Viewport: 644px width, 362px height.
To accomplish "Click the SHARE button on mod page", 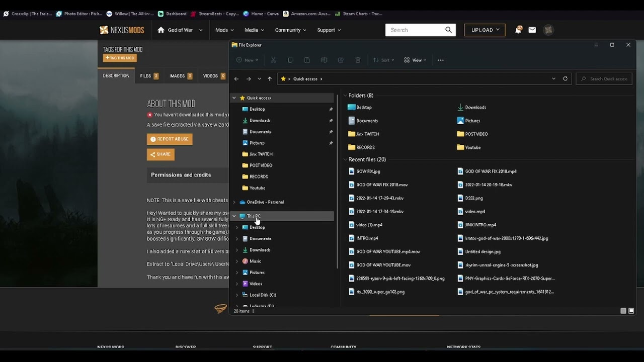I will tap(160, 154).
